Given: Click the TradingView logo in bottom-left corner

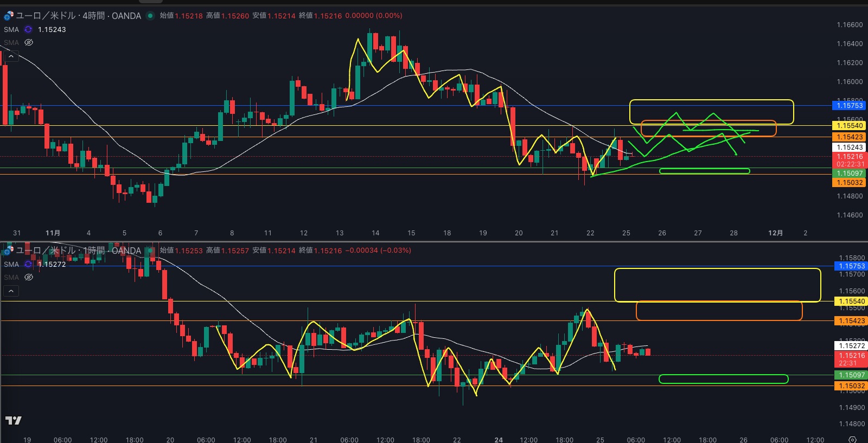Looking at the screenshot, I should (x=14, y=420).
